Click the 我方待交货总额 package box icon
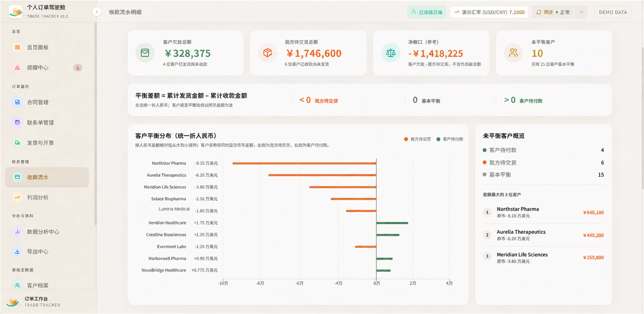The image size is (644, 314). coord(268,53)
